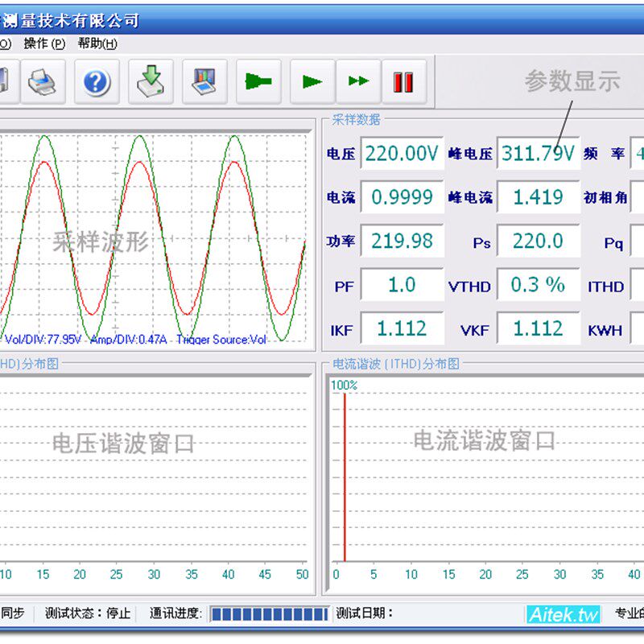Viewport: 644px width, 644px height.
Task: Pause testing with the red bars icon
Action: click(x=404, y=82)
